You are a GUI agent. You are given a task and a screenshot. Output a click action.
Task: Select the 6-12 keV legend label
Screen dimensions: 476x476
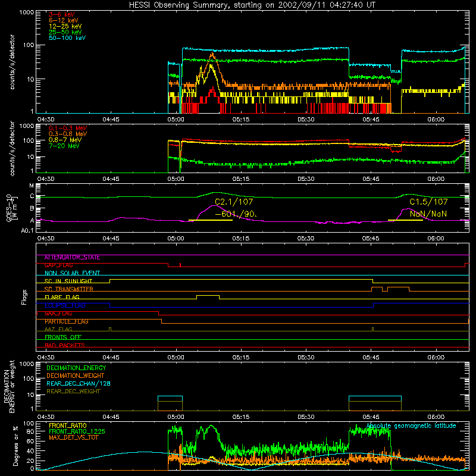pyautogui.click(x=64, y=20)
